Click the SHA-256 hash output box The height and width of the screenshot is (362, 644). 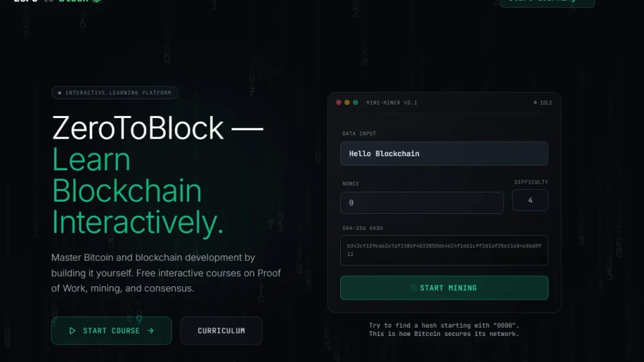444,250
